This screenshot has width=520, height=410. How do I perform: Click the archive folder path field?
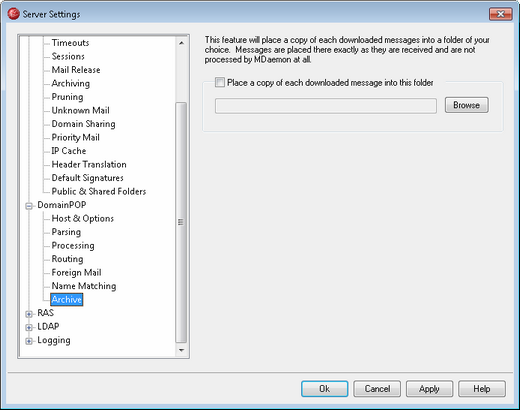point(326,106)
